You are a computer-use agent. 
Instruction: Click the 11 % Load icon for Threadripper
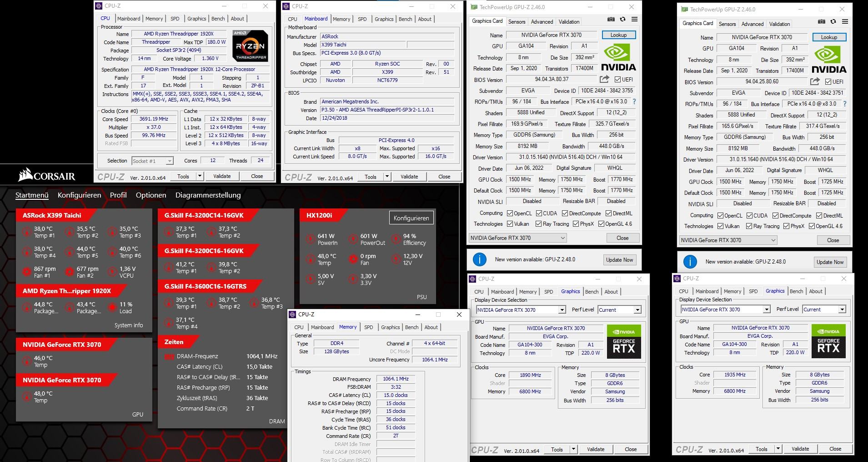coord(112,307)
